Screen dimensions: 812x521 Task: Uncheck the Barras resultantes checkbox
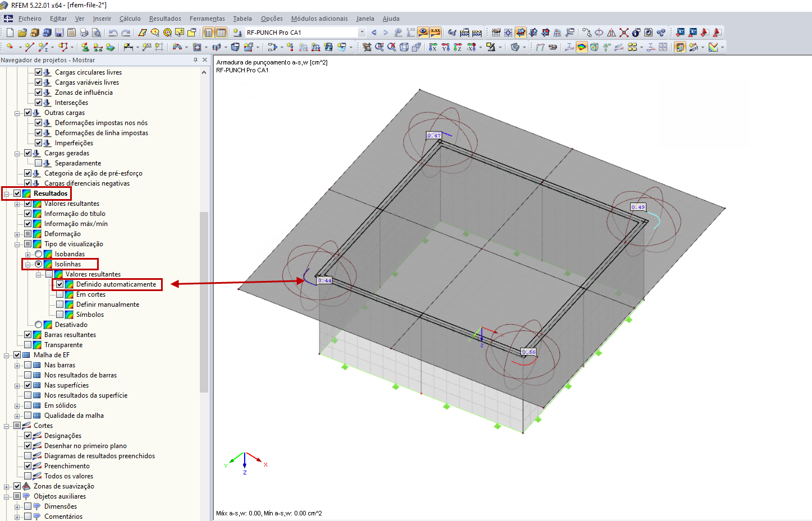coord(28,335)
